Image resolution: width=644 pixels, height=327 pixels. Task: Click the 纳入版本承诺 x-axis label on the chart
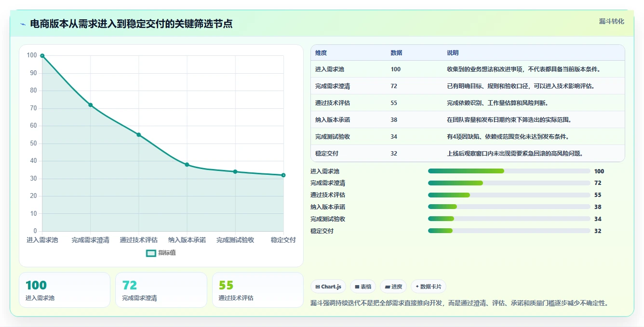point(187,240)
